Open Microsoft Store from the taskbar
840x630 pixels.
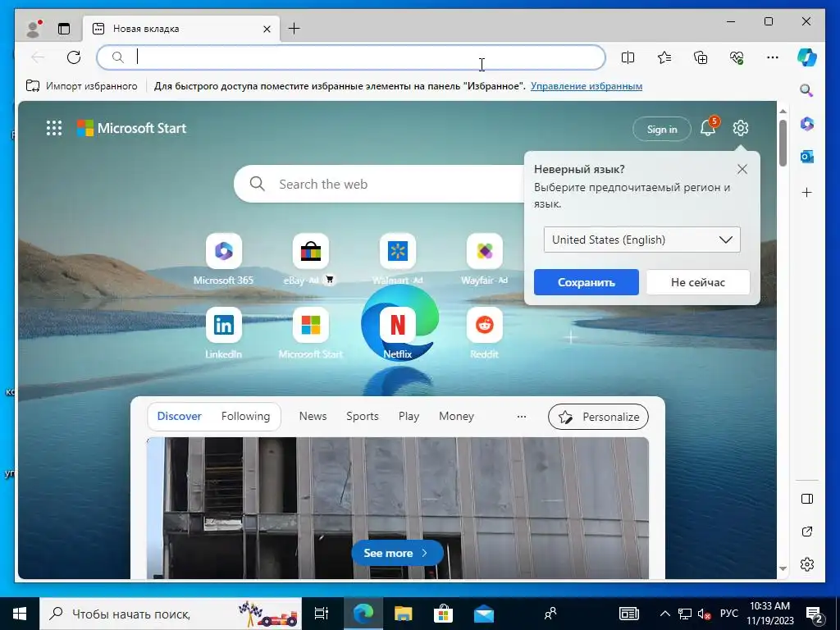[x=443, y=614]
